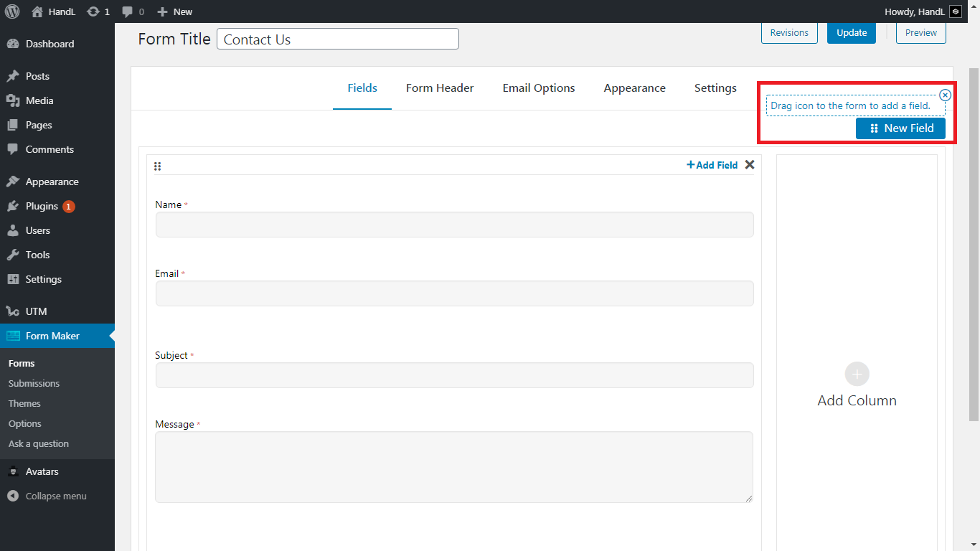Click the updates refresh icon
The width and height of the screenshot is (980, 551).
pos(93,11)
